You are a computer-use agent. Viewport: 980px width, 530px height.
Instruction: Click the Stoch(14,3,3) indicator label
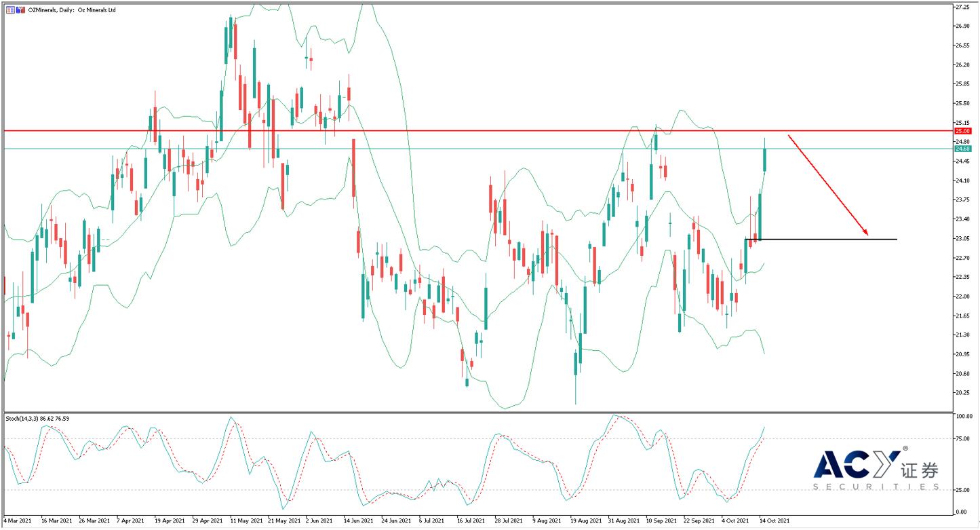click(37, 419)
